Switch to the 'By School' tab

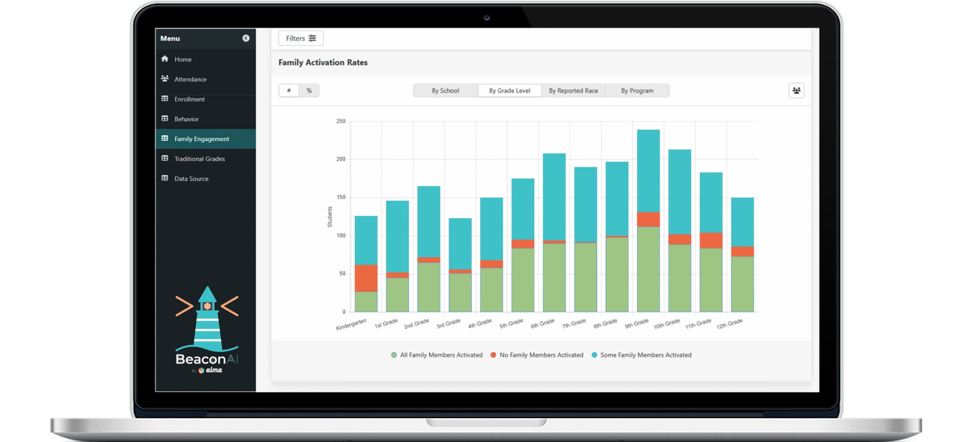[445, 90]
